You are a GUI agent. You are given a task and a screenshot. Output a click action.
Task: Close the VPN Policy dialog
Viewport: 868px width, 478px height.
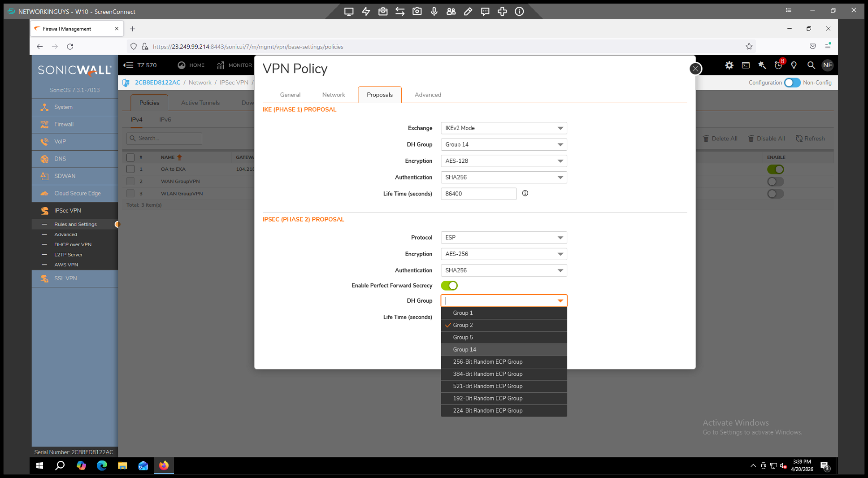pyautogui.click(x=695, y=69)
